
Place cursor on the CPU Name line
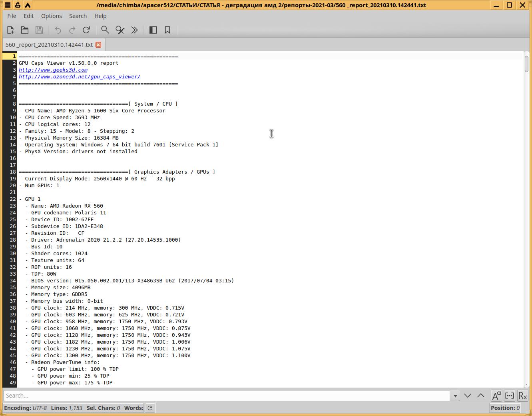[x=92, y=111]
